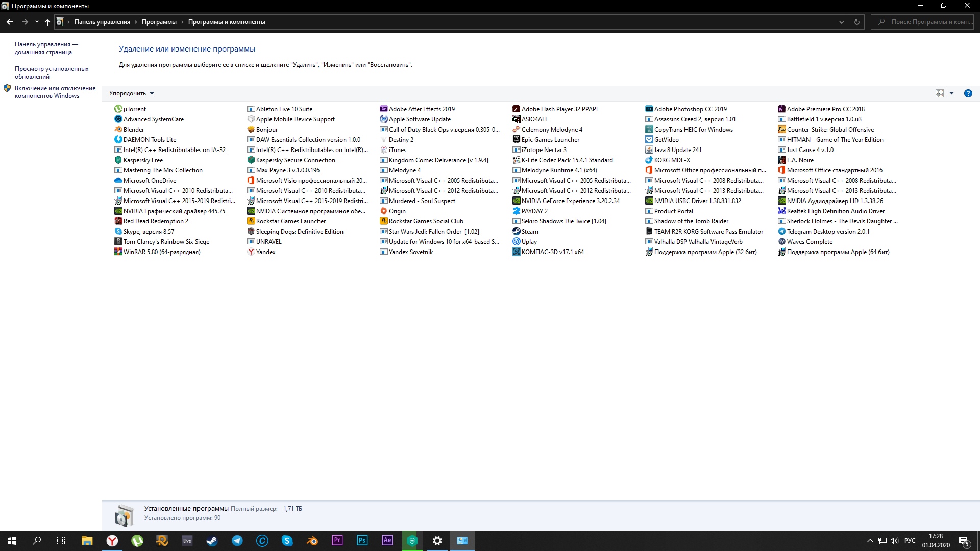Show hidden system tray icons
The image size is (980, 551).
870,541
